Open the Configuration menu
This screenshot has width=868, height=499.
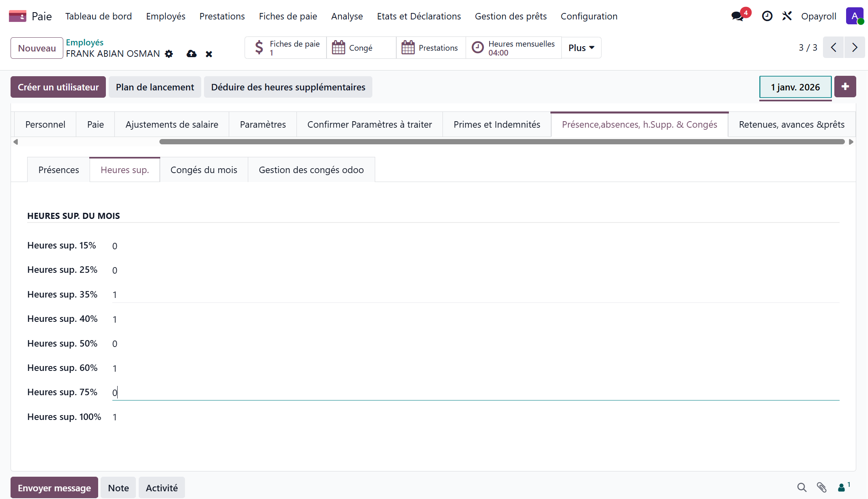point(589,16)
